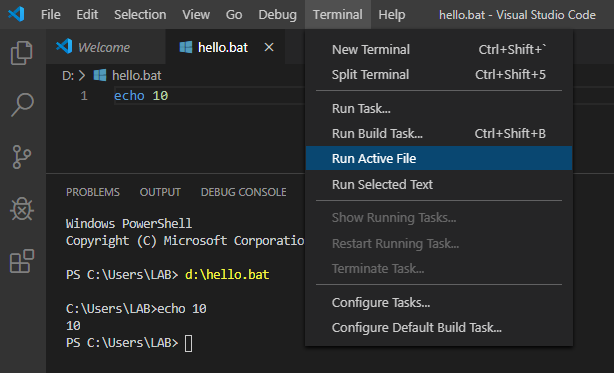Switch to the DEBUG CONSOLE panel tab
Viewport: 614px width, 373px height.
243,192
